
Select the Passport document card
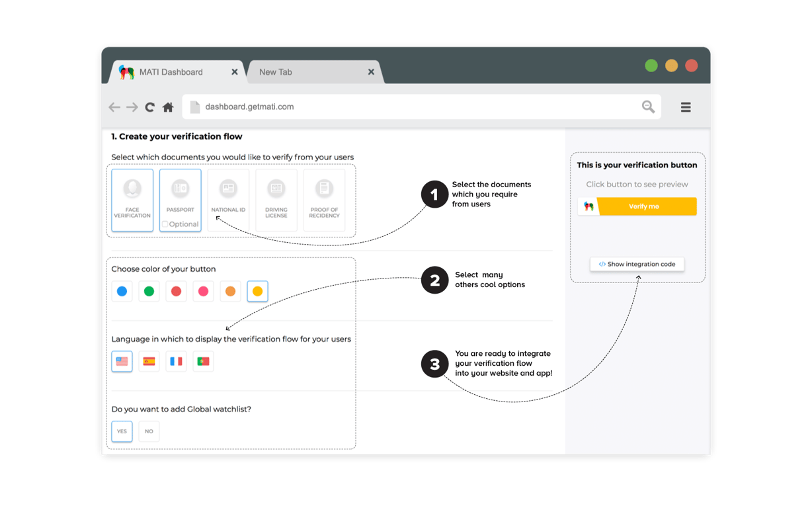pyautogui.click(x=181, y=200)
